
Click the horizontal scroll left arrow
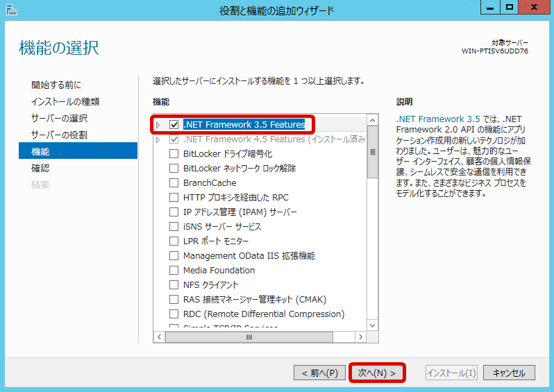[x=160, y=337]
